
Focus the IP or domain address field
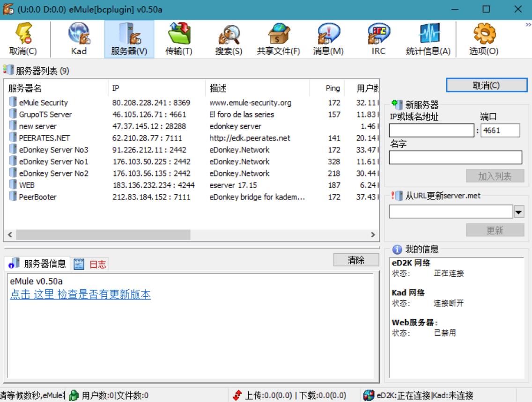click(431, 131)
